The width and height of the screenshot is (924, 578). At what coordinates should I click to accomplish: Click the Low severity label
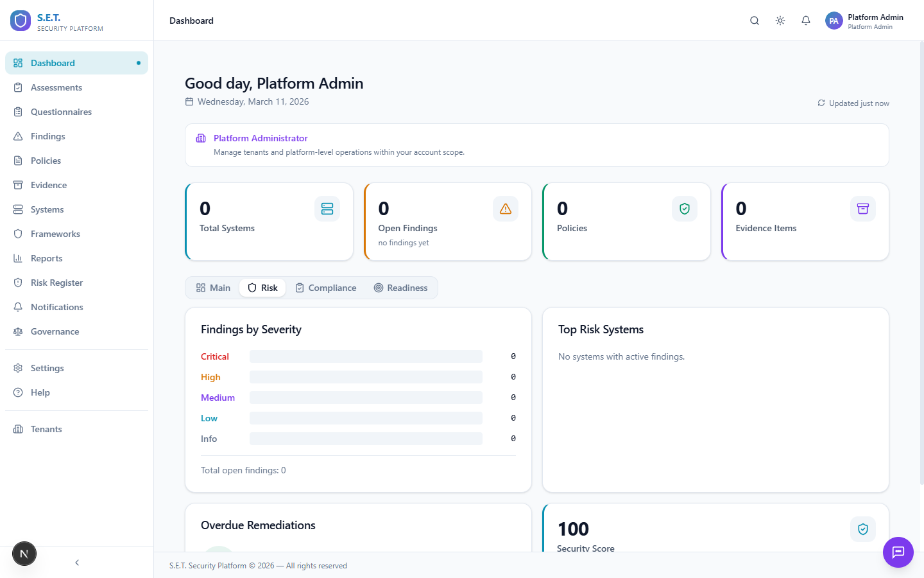point(209,418)
